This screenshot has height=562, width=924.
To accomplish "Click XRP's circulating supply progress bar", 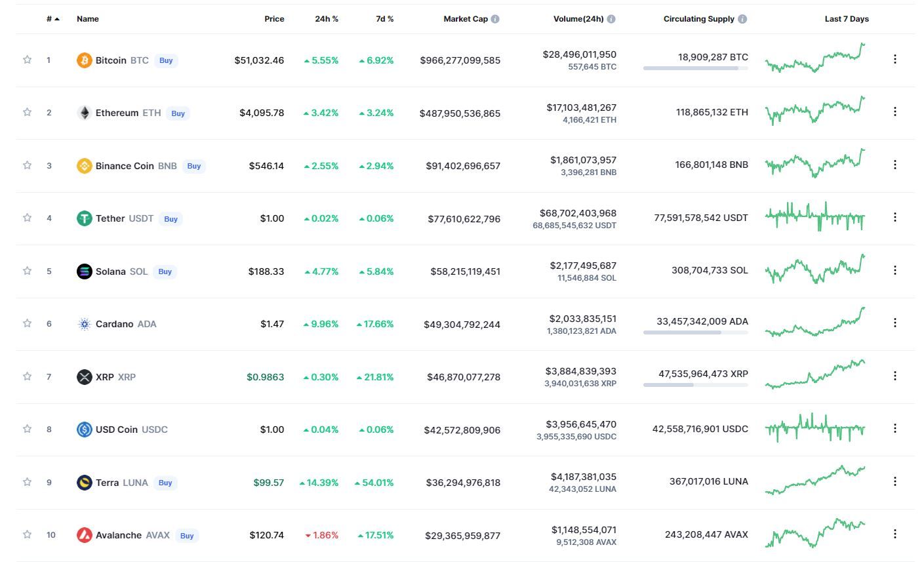I will [696, 385].
